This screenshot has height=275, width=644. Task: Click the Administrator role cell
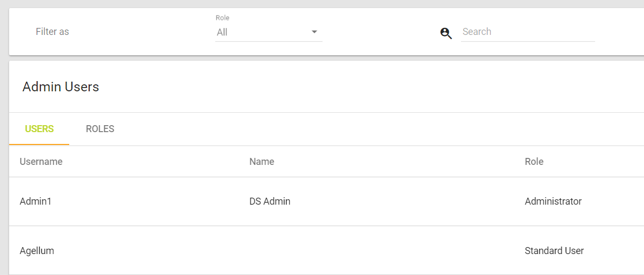pyautogui.click(x=553, y=201)
